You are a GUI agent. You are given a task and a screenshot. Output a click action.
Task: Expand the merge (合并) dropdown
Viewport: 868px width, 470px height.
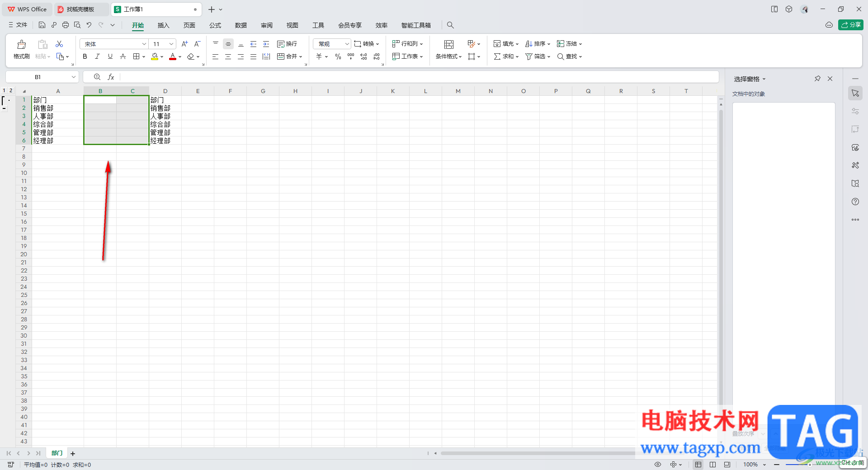[301, 56]
